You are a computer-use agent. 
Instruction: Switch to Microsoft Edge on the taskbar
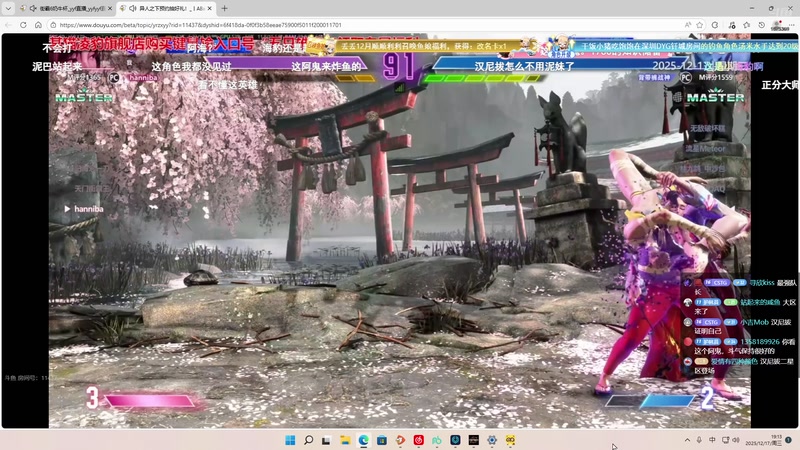pos(363,440)
